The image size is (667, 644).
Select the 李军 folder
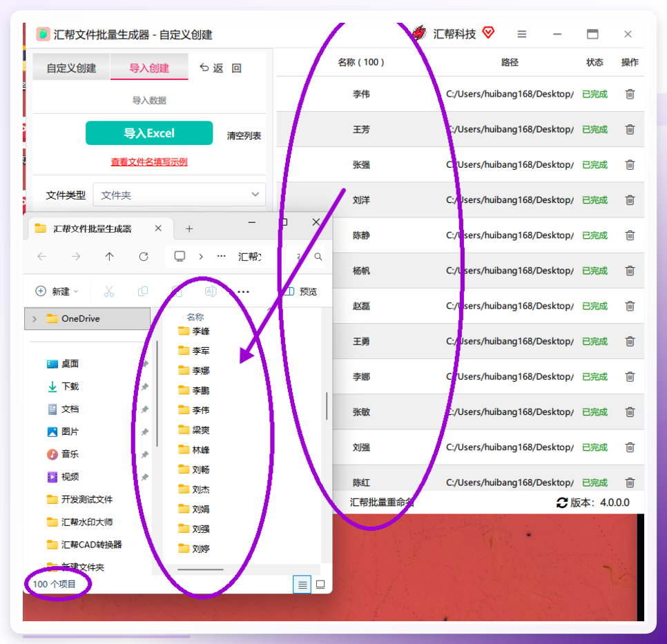pyautogui.click(x=200, y=351)
